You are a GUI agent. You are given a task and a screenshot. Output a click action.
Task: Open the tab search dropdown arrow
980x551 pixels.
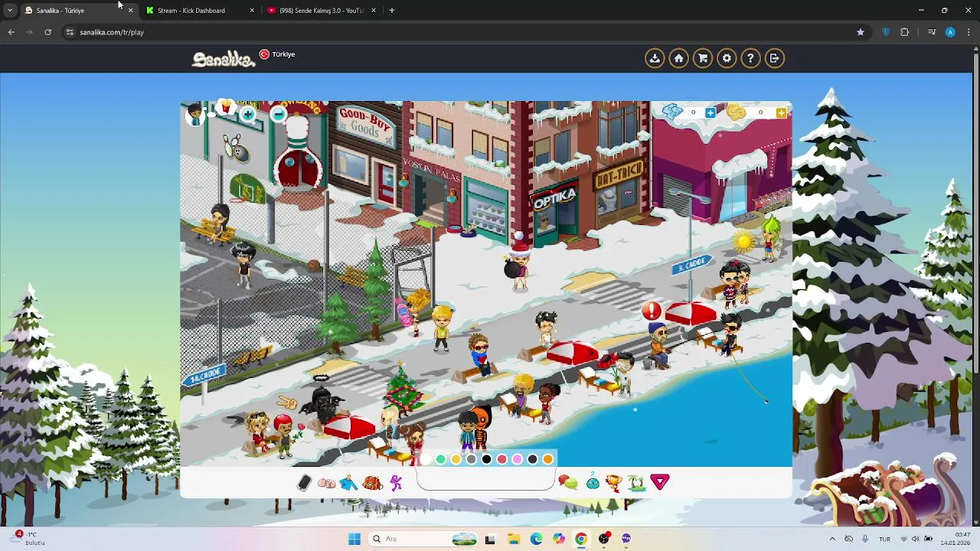pos(10,11)
